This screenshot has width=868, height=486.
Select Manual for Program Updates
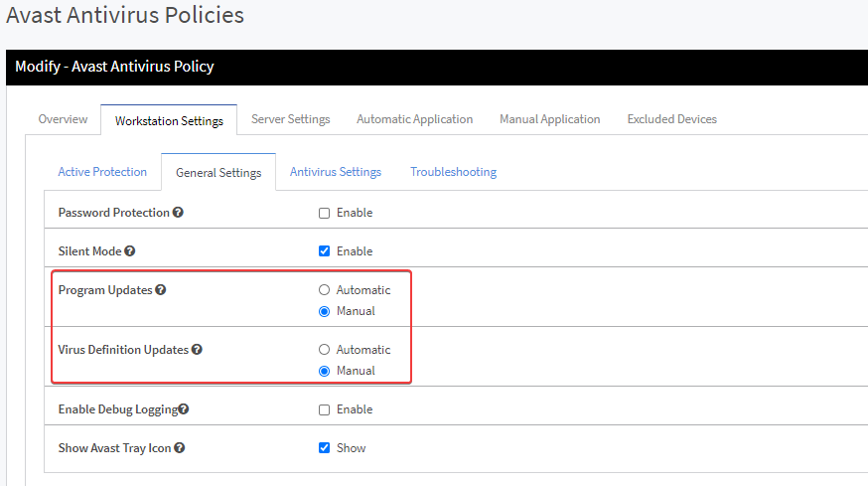(325, 311)
